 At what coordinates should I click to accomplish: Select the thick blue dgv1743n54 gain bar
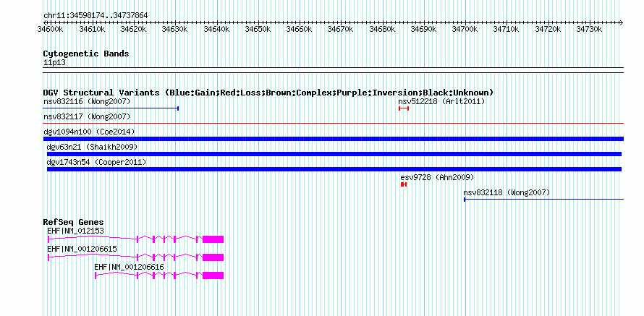334,169
